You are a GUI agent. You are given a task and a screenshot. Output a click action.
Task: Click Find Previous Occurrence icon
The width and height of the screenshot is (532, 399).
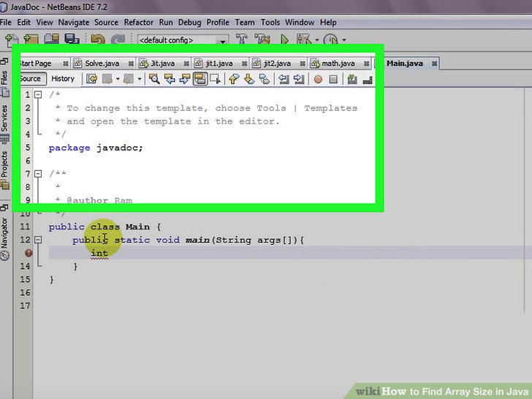coord(170,79)
